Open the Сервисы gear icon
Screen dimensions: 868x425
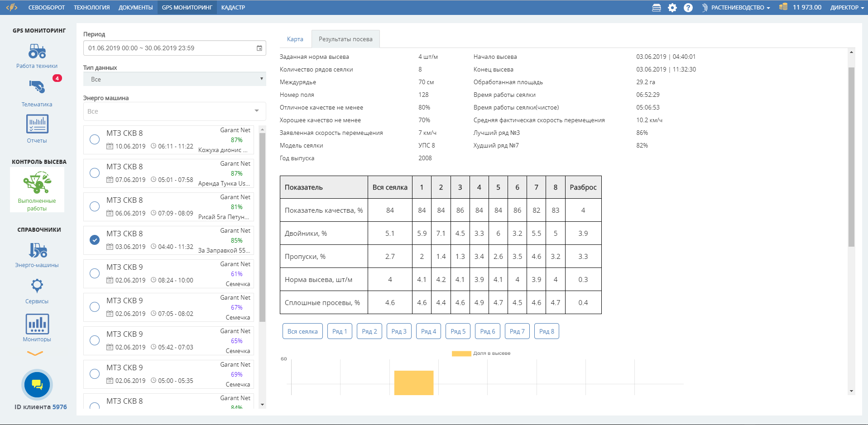(x=37, y=286)
